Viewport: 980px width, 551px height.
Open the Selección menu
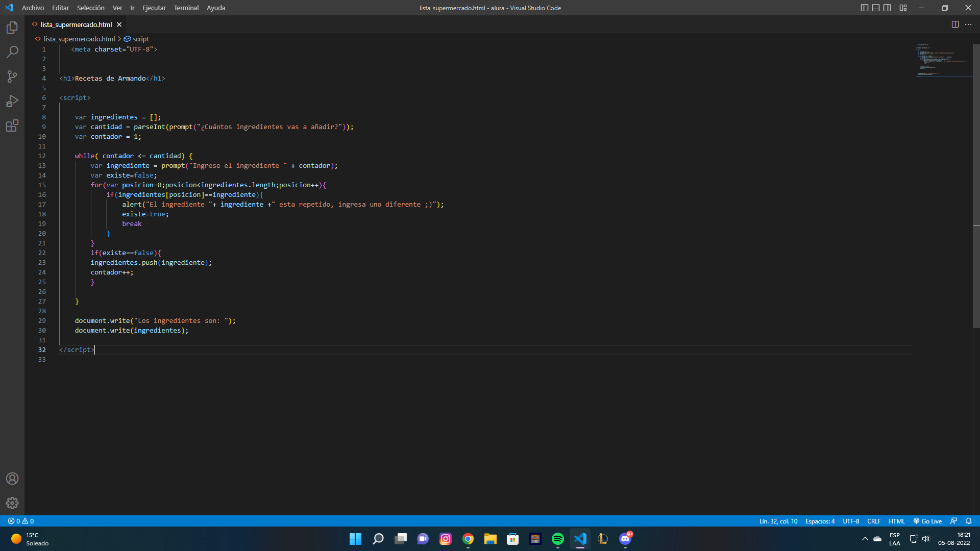(x=90, y=8)
